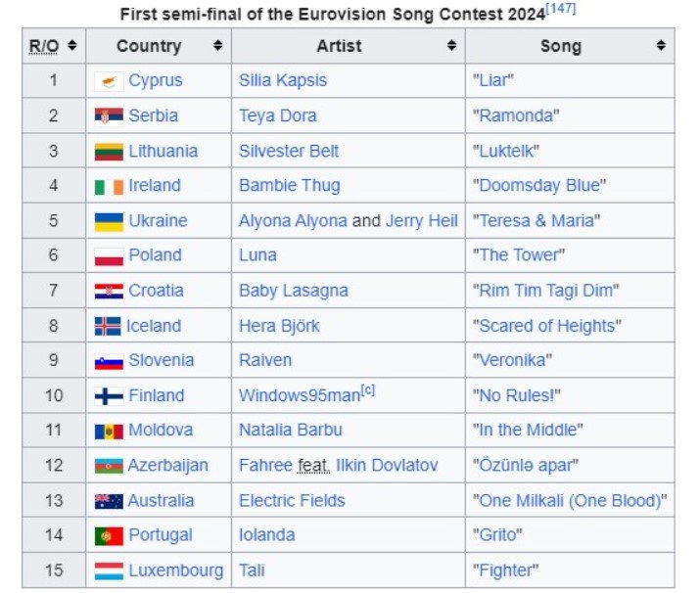Click the Serbia flag icon
This screenshot has width=700, height=593.
[x=109, y=116]
